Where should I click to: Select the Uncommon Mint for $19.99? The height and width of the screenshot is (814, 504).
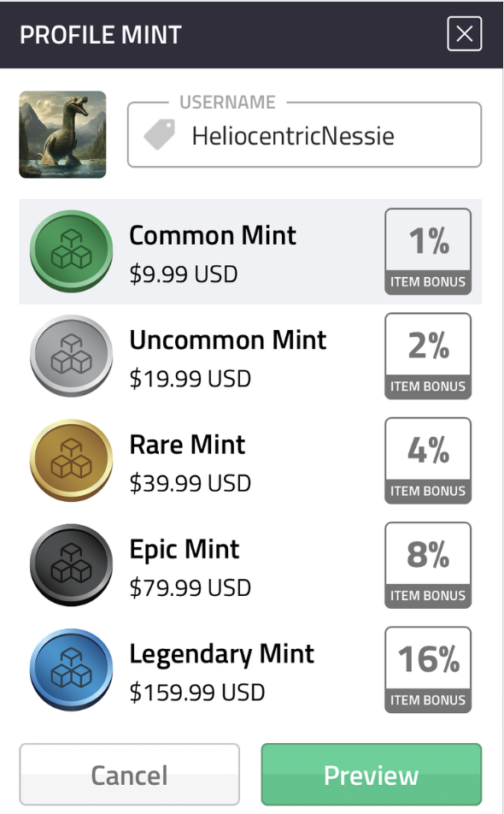tap(227, 356)
